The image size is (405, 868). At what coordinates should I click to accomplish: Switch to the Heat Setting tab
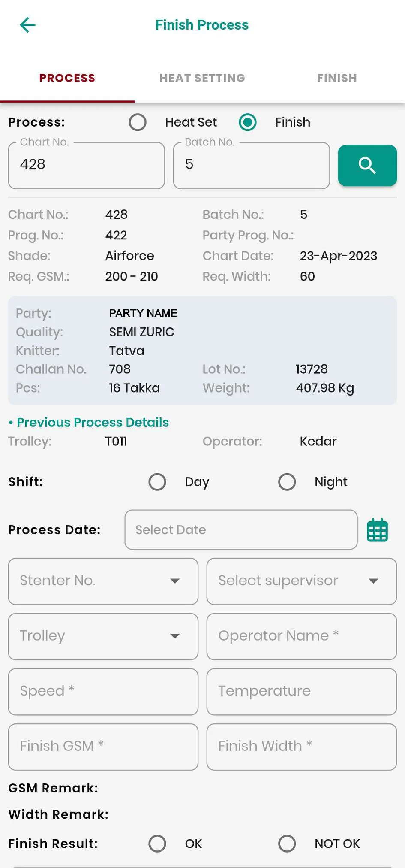click(x=202, y=78)
